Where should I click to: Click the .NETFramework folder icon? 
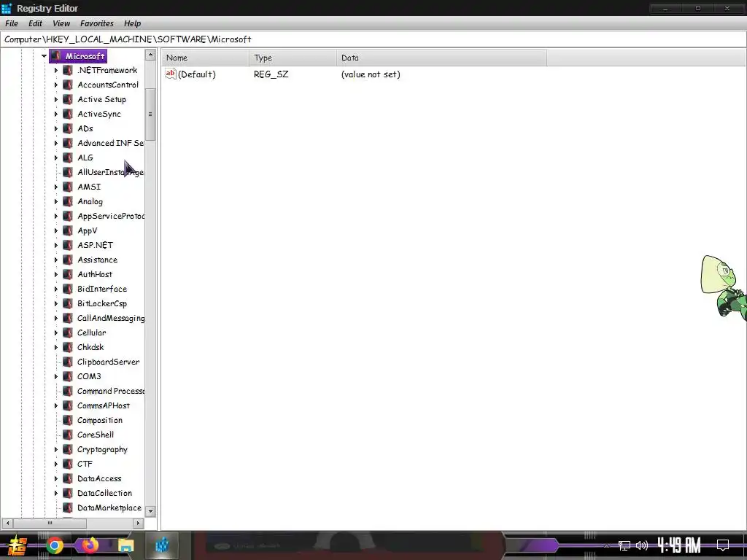[68, 71]
